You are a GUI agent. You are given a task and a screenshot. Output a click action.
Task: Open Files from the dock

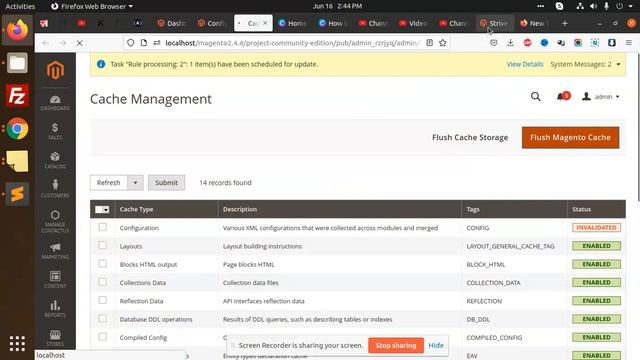pyautogui.click(x=17, y=63)
